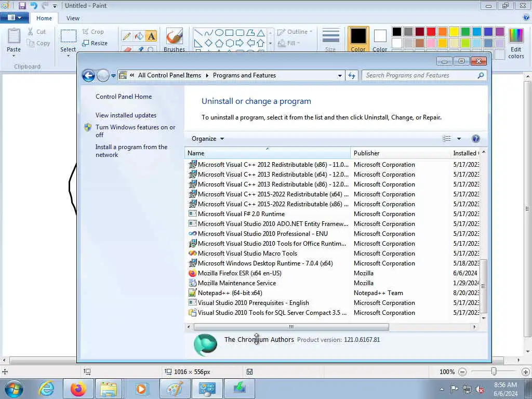Select Microsoft Visual F# 2.0 Runtime row
Image resolution: width=532 pixels, height=399 pixels.
333,214
